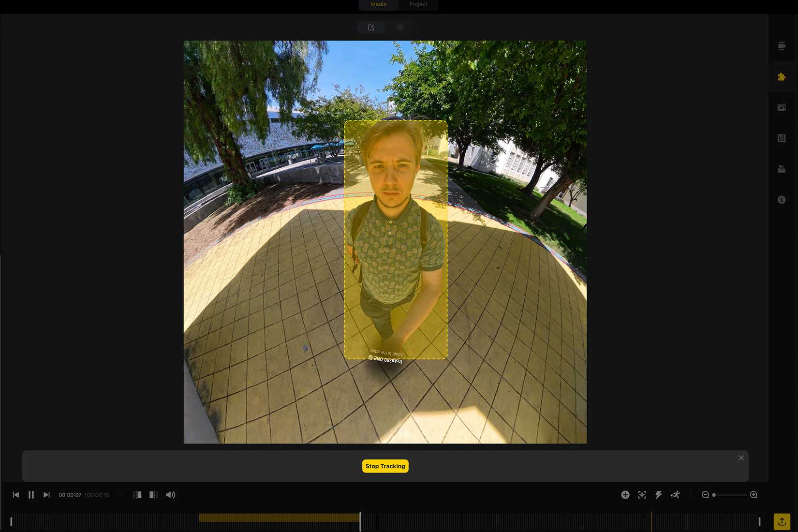The height and width of the screenshot is (532, 798).
Task: Activate deep tracking target icon
Action: [642, 495]
